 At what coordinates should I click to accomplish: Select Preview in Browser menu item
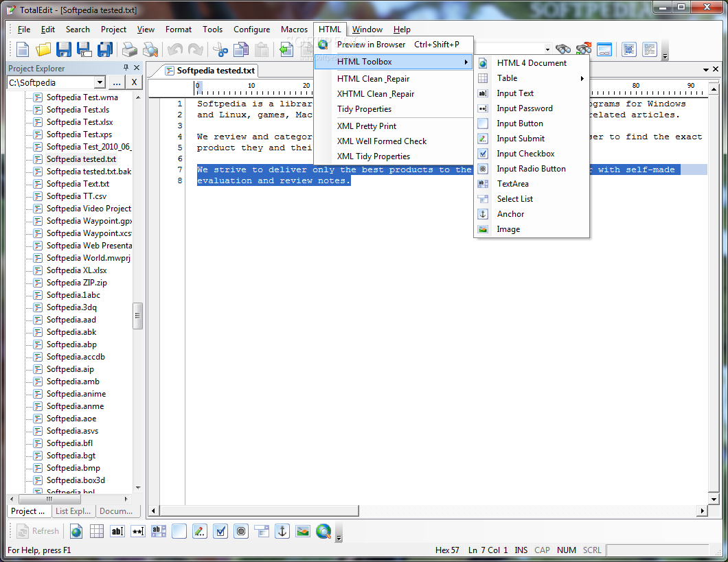tap(393, 45)
